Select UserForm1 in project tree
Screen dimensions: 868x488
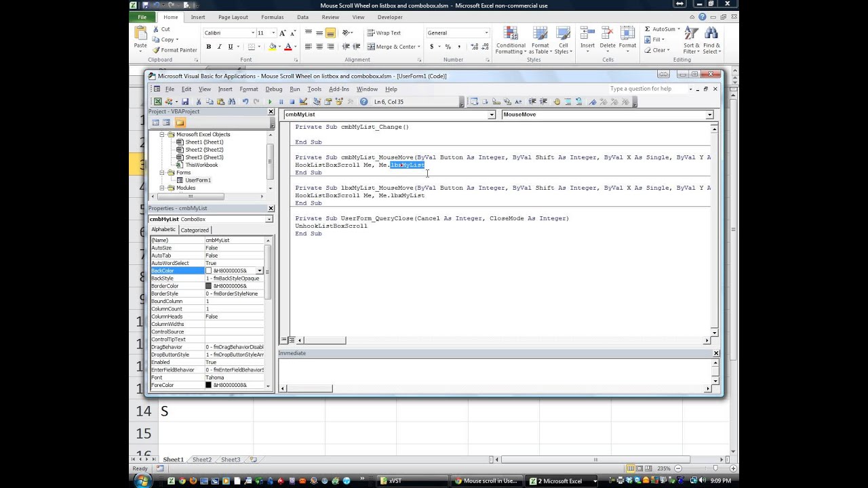(x=198, y=180)
